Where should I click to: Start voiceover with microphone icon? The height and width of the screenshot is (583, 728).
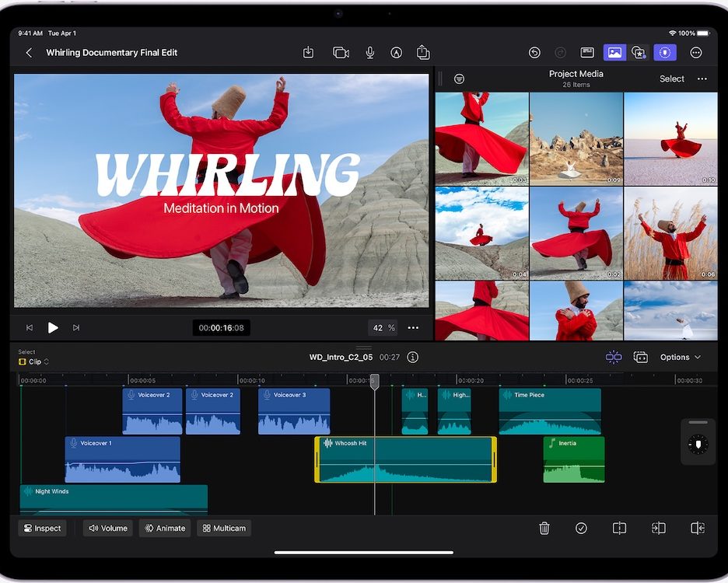coord(370,52)
